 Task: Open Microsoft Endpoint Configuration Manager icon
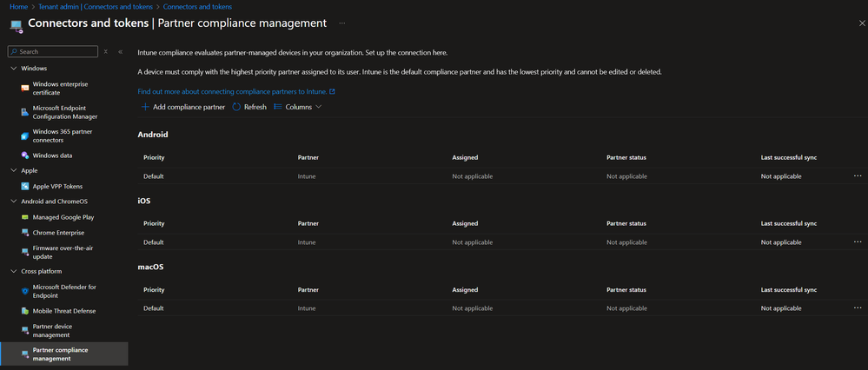24,112
